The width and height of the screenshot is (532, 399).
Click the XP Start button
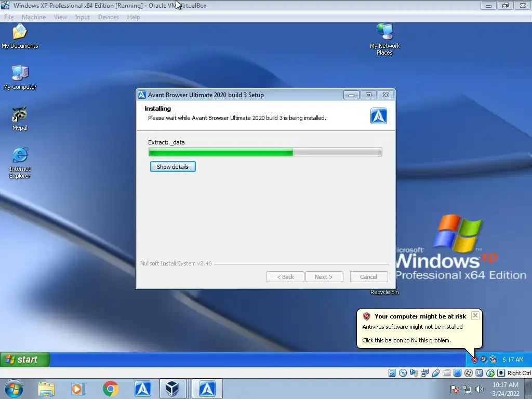[x=25, y=360]
